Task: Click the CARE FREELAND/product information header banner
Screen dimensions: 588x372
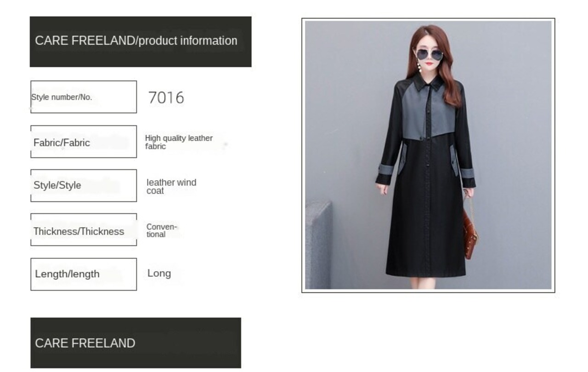Action: point(141,42)
